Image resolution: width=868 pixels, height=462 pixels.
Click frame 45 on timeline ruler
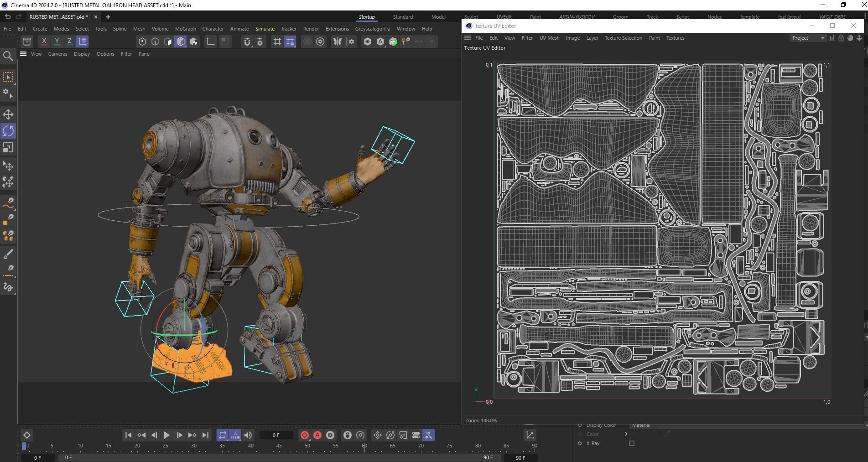(x=279, y=446)
